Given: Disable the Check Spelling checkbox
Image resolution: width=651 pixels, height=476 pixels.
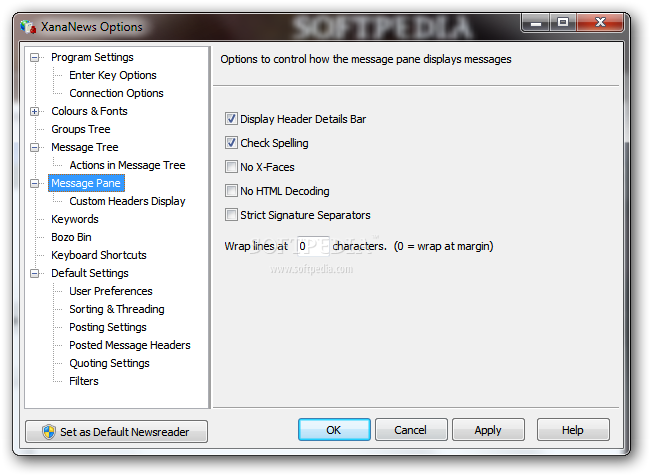Looking at the screenshot, I should click(231, 143).
